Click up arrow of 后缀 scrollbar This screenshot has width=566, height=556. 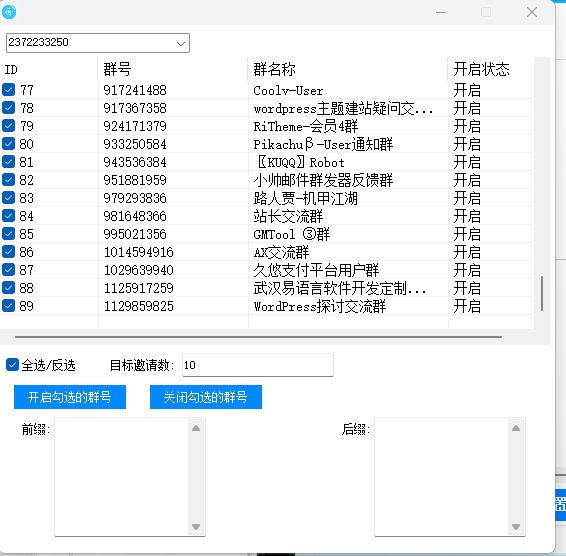tap(516, 428)
